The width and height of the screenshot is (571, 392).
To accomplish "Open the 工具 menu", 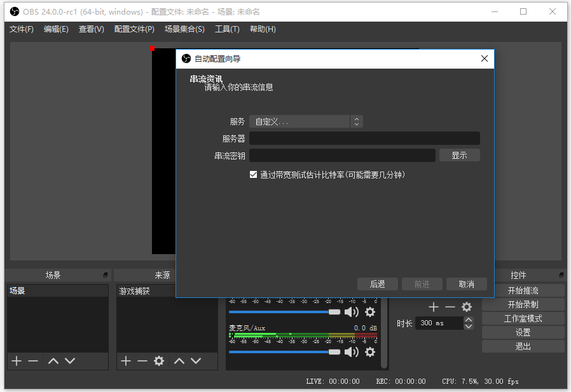I will coord(227,29).
